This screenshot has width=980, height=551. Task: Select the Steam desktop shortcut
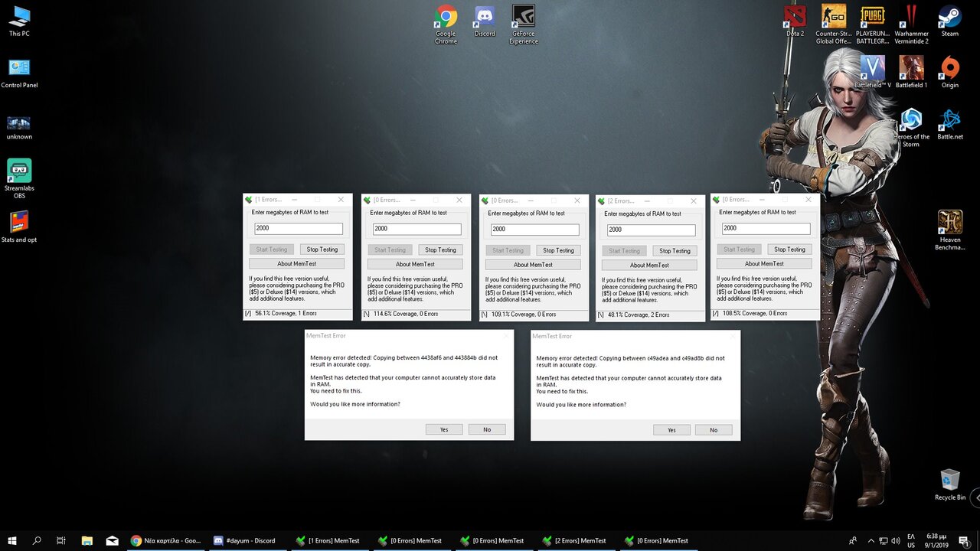click(x=950, y=21)
